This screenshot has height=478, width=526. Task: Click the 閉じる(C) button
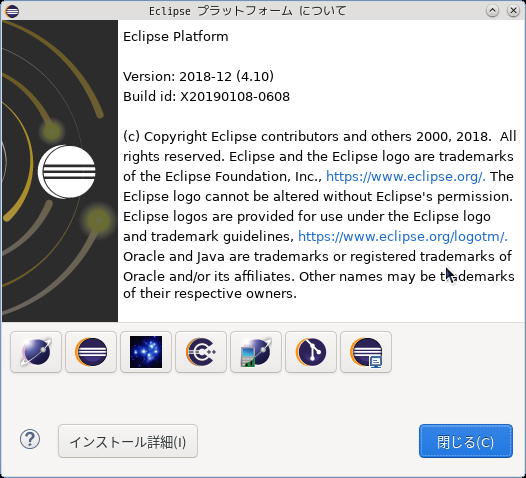click(466, 441)
